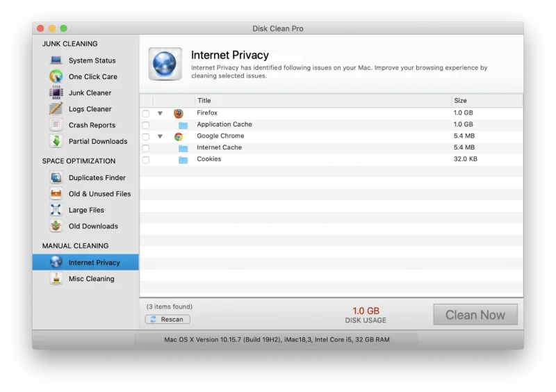556x392 pixels.
Task: Open the Junk Cleaner icon
Action: click(56, 92)
